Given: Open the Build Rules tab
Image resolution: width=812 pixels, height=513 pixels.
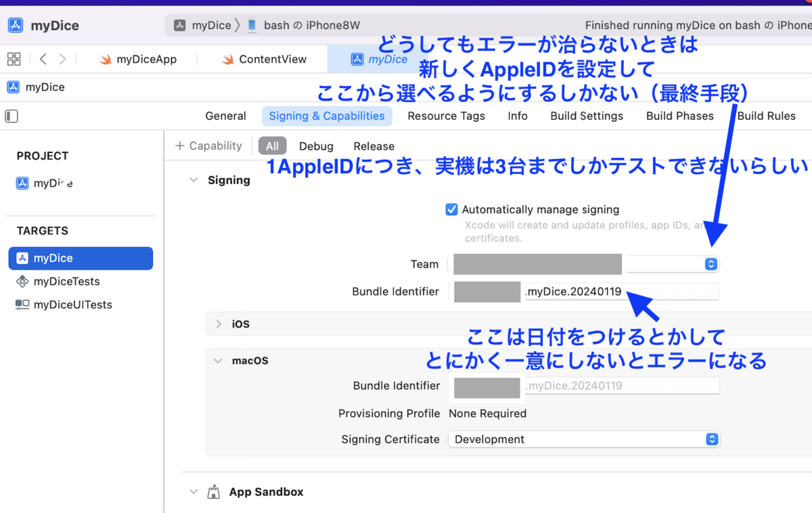Looking at the screenshot, I should click(x=767, y=116).
